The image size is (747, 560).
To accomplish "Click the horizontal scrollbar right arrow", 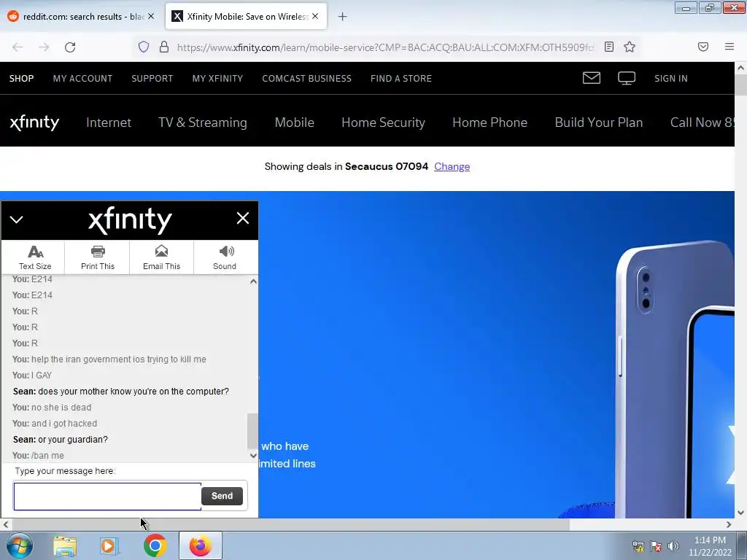I will point(729,525).
